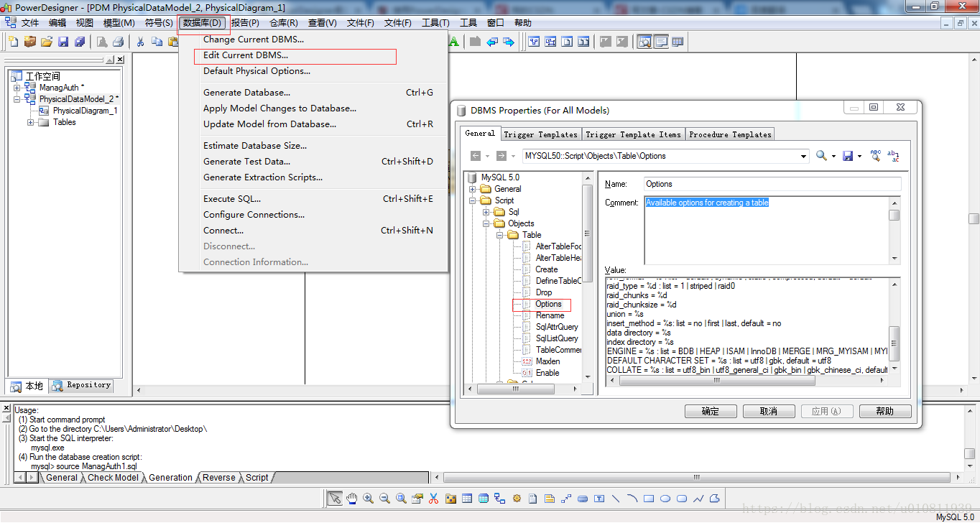Image resolution: width=980 pixels, height=523 pixels.
Task: Open the Check Model output tab
Action: 113,478
